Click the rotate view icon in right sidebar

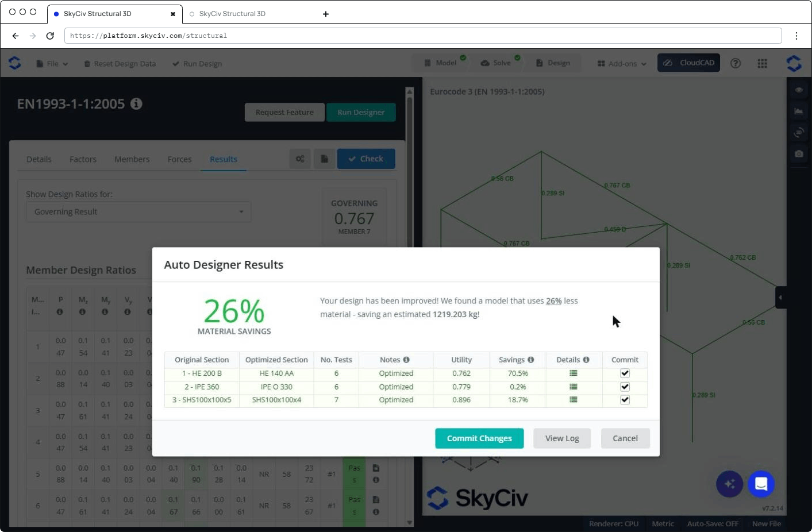[x=799, y=132]
